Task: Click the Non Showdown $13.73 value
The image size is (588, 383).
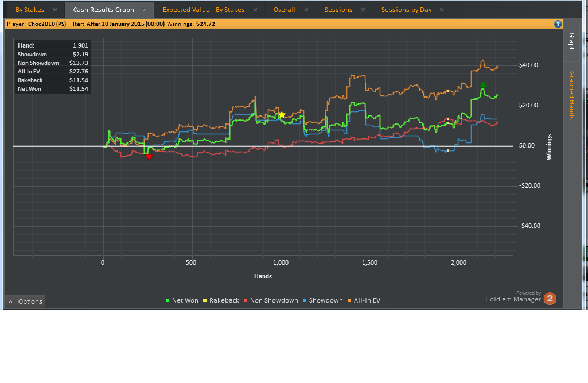Action: (x=79, y=63)
